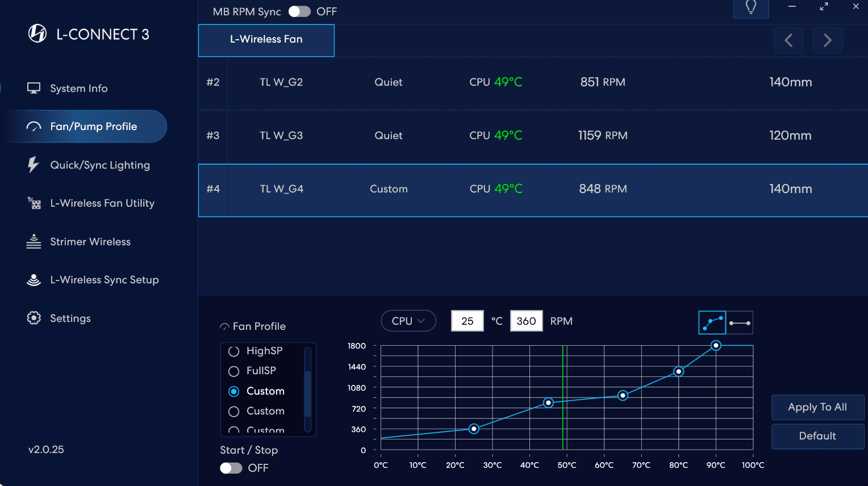Screen dimensions: 868x486
Task: Click the Fan/Pump Profile gauge icon
Action: click(x=34, y=126)
